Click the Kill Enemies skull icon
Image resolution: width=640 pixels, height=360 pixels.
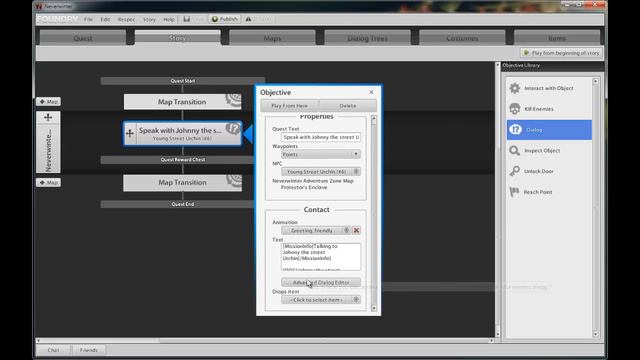click(515, 109)
